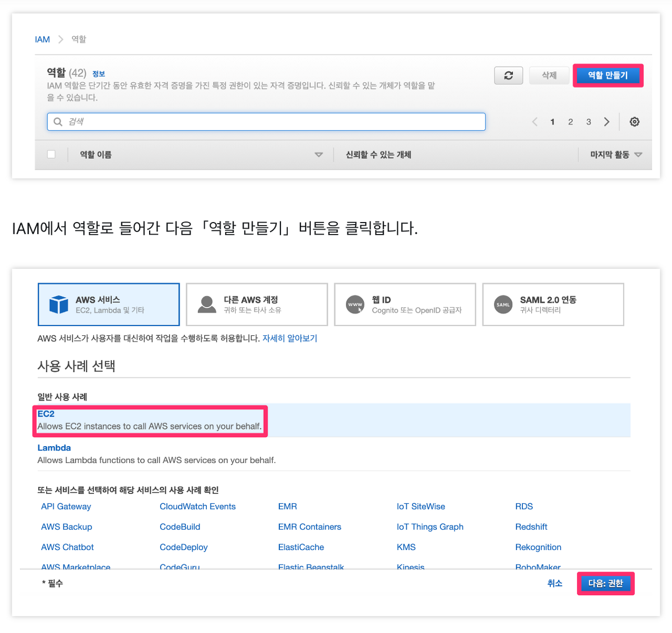Select SAML 2.0 연동 entity card
Screen dimensions: 672x633
click(553, 304)
